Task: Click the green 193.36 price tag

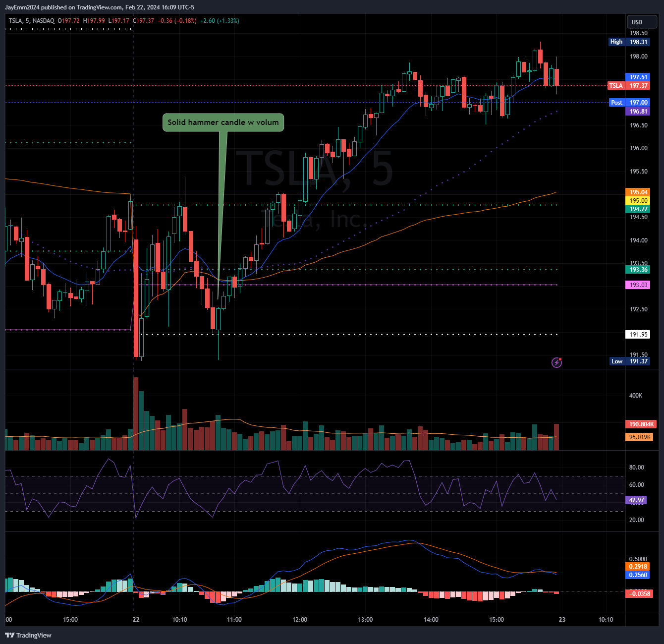Action: point(638,270)
